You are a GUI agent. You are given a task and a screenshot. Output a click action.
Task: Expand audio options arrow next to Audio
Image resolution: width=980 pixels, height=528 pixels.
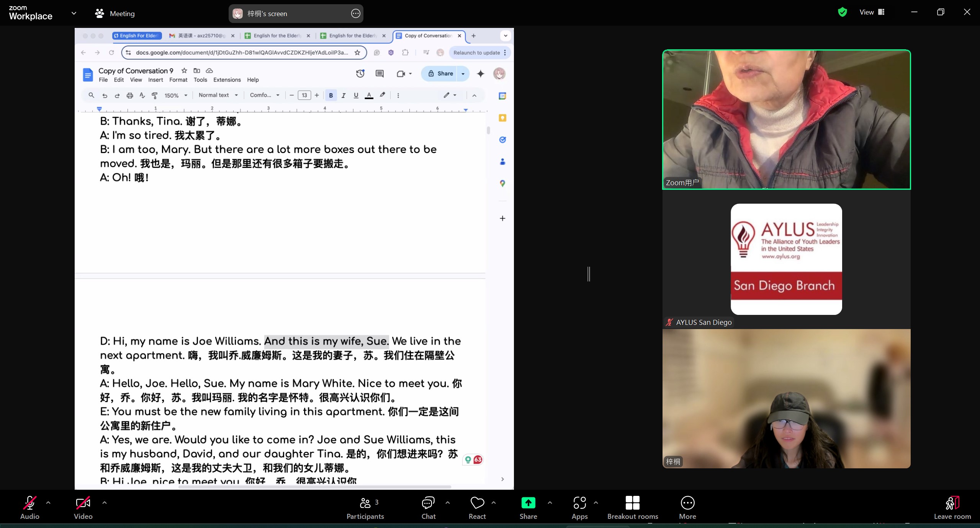[x=48, y=503]
